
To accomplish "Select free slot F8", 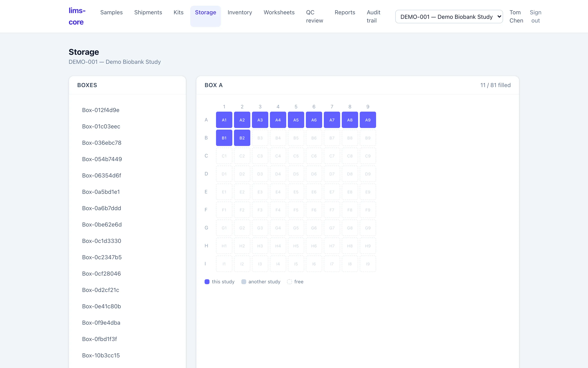I will pos(350,210).
